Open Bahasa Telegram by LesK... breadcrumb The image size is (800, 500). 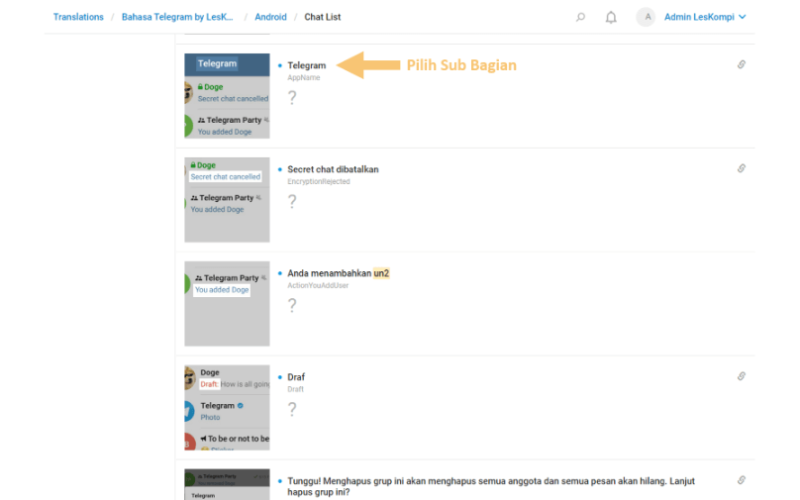coord(177,17)
